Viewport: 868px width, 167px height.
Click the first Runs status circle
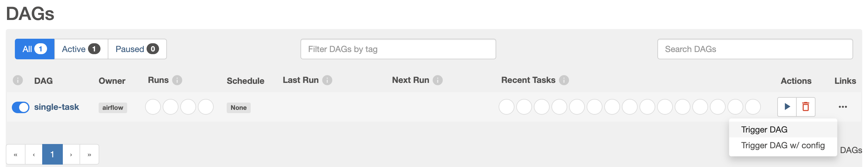tap(153, 107)
